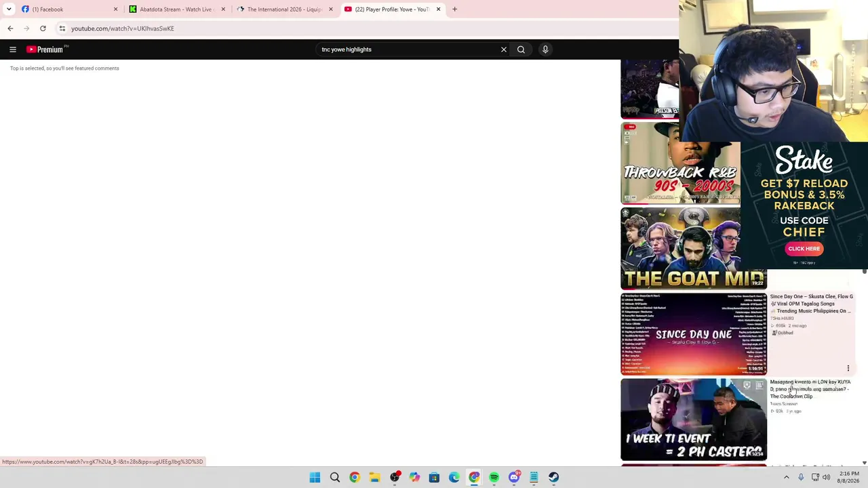Play the Since Day One thumbnail

(x=694, y=334)
